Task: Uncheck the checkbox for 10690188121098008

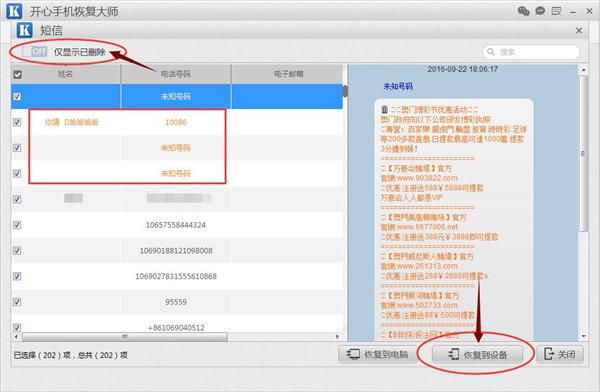Action: coord(17,250)
